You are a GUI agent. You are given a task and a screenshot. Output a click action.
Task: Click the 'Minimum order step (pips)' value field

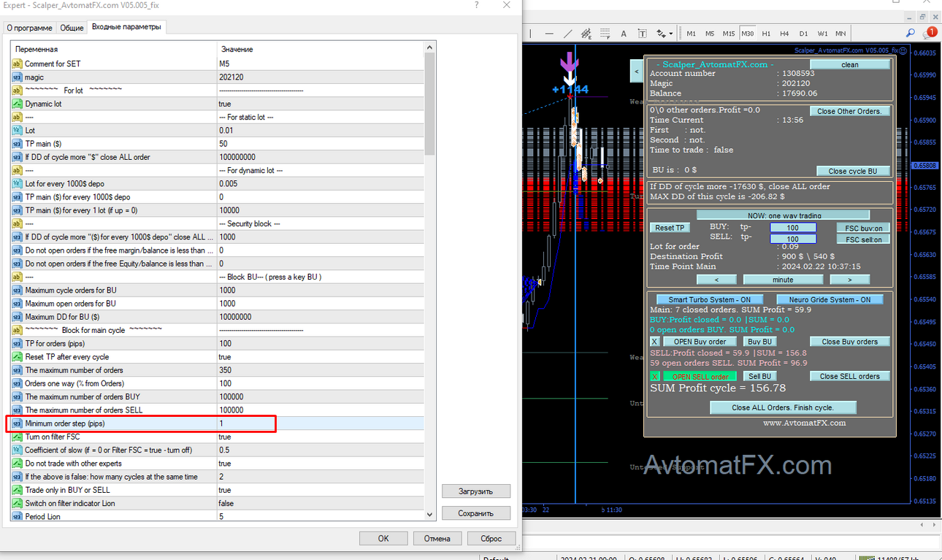tap(320, 423)
